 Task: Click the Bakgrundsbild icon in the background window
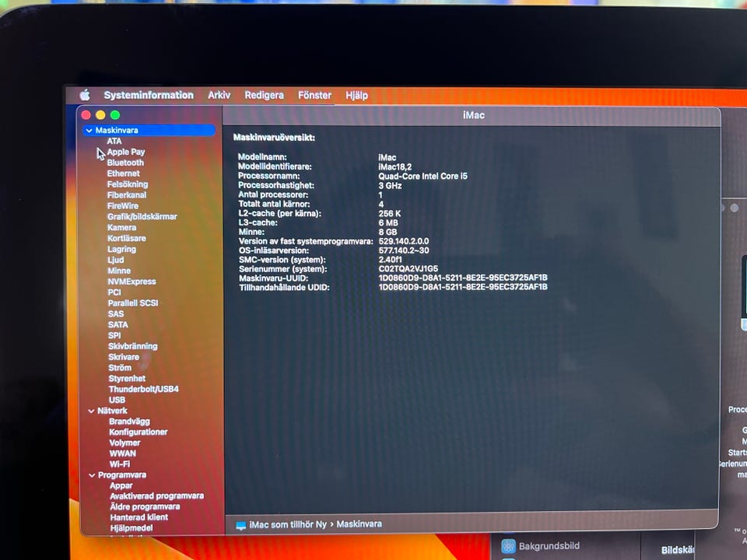(x=508, y=546)
